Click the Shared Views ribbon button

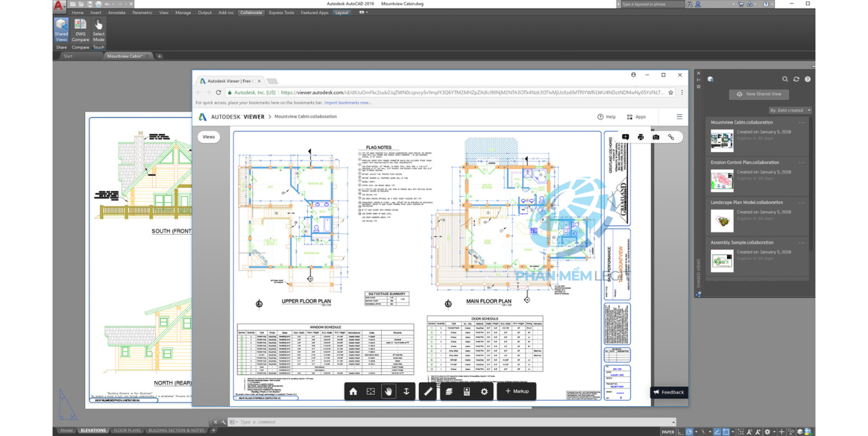click(61, 31)
